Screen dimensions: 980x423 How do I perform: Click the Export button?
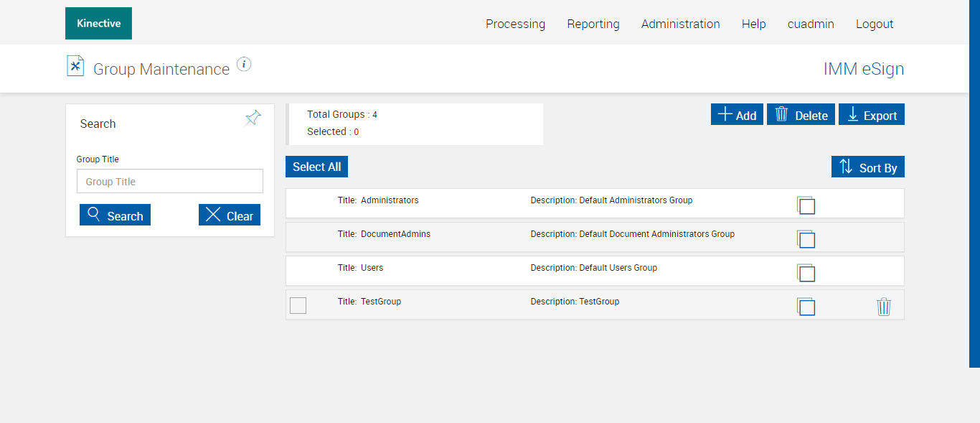coord(872,115)
